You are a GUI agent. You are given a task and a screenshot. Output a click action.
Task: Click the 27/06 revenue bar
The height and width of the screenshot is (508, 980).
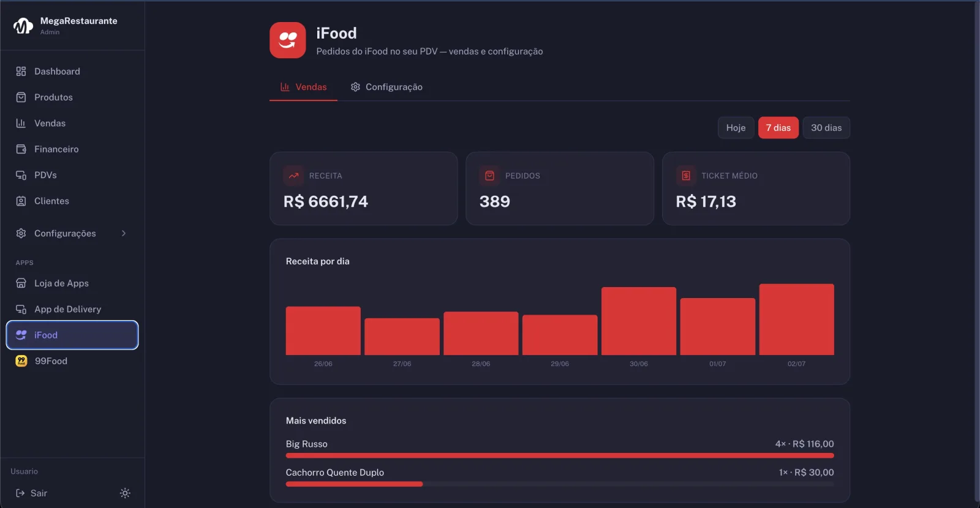click(402, 337)
